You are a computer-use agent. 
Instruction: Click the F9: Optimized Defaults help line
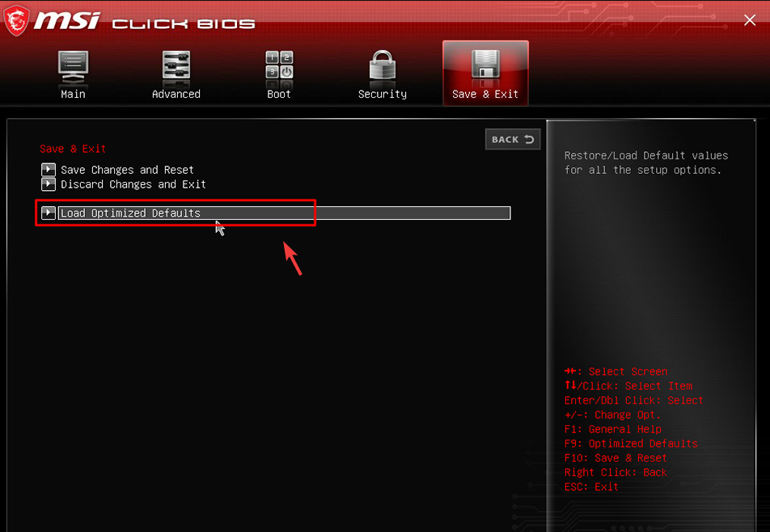[631, 444]
